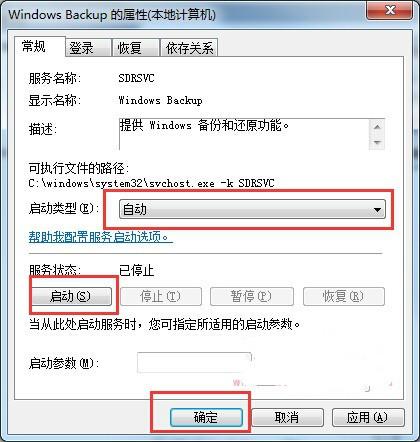Click the 停止(T) button
Screen dimensions: 420x442
point(161,296)
